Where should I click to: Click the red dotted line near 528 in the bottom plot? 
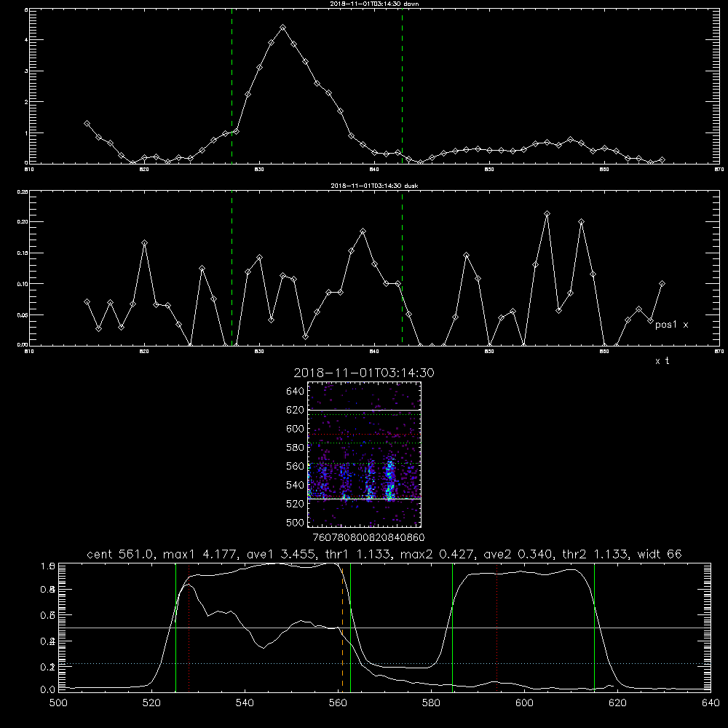coord(189,627)
